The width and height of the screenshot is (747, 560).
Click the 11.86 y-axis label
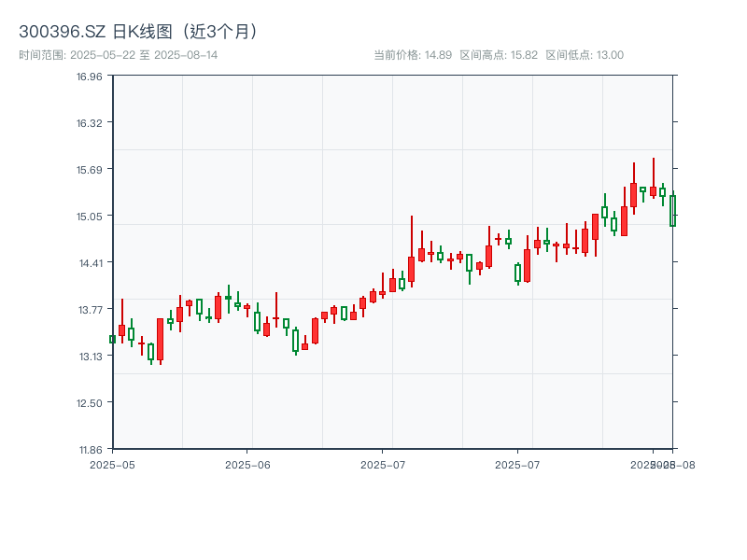[x=89, y=449]
